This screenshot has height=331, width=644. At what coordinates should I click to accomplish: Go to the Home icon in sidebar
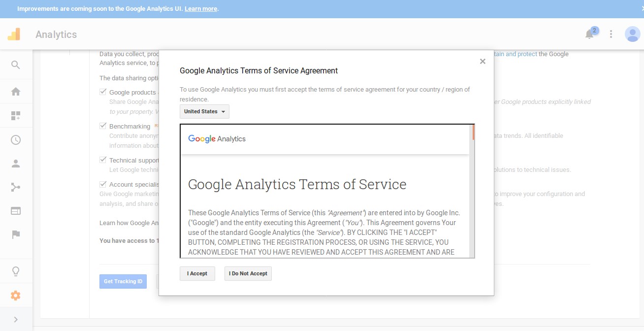15,91
